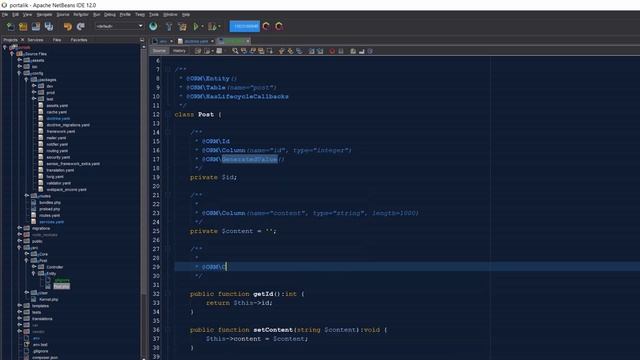640x360 pixels.
Task: Open the Run Project dropdown arrow
Action: [202, 27]
